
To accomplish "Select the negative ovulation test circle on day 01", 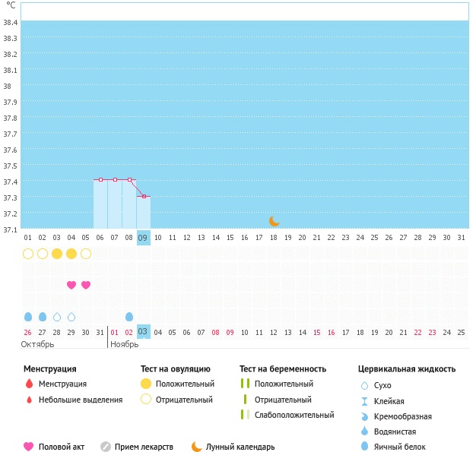I will point(28,254).
